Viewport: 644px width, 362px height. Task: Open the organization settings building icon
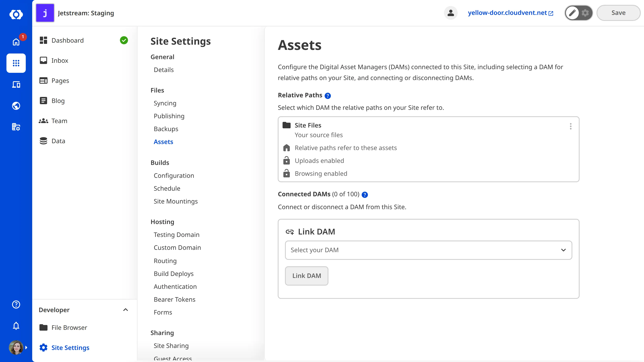16,127
